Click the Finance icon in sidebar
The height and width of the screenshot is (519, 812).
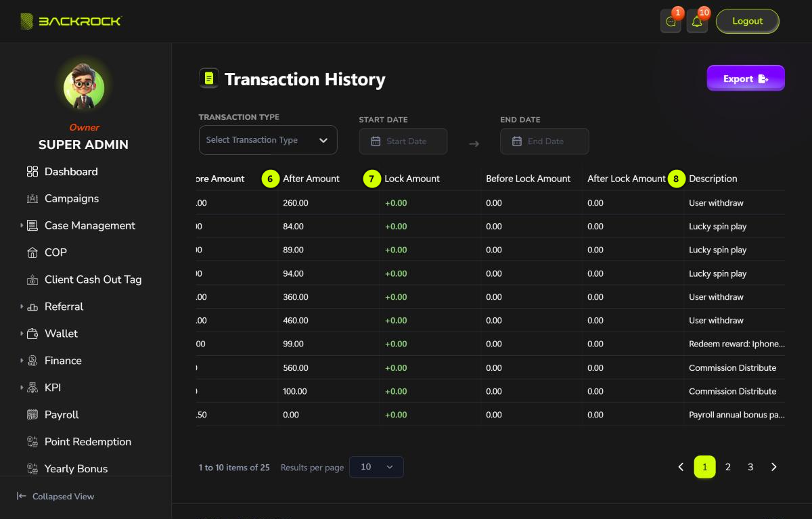[x=32, y=361]
